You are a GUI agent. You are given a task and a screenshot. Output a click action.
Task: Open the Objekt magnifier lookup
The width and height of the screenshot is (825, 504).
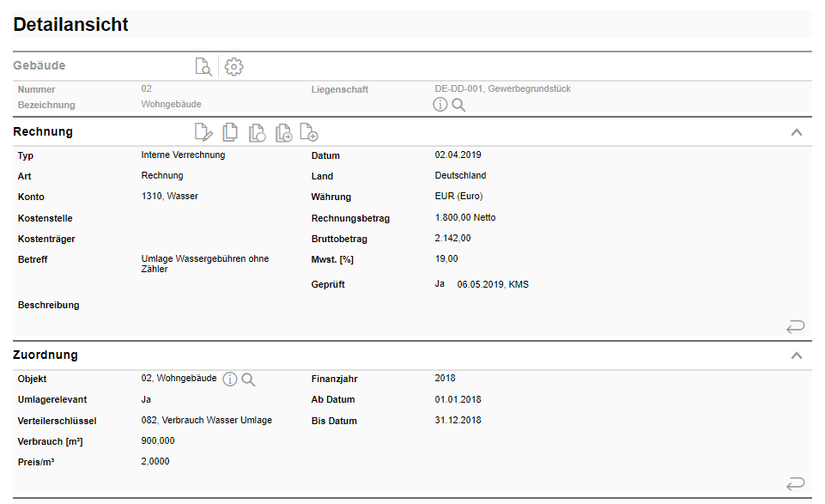pyautogui.click(x=248, y=379)
